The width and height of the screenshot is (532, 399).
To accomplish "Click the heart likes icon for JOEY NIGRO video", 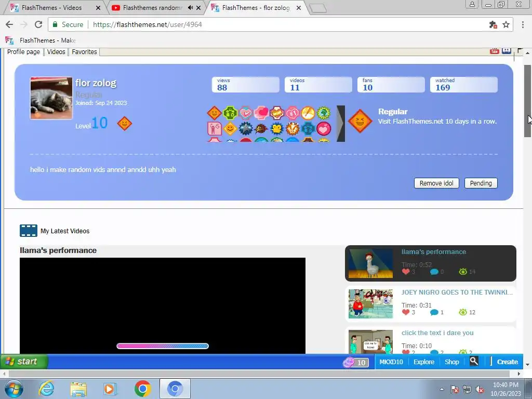I will (406, 312).
